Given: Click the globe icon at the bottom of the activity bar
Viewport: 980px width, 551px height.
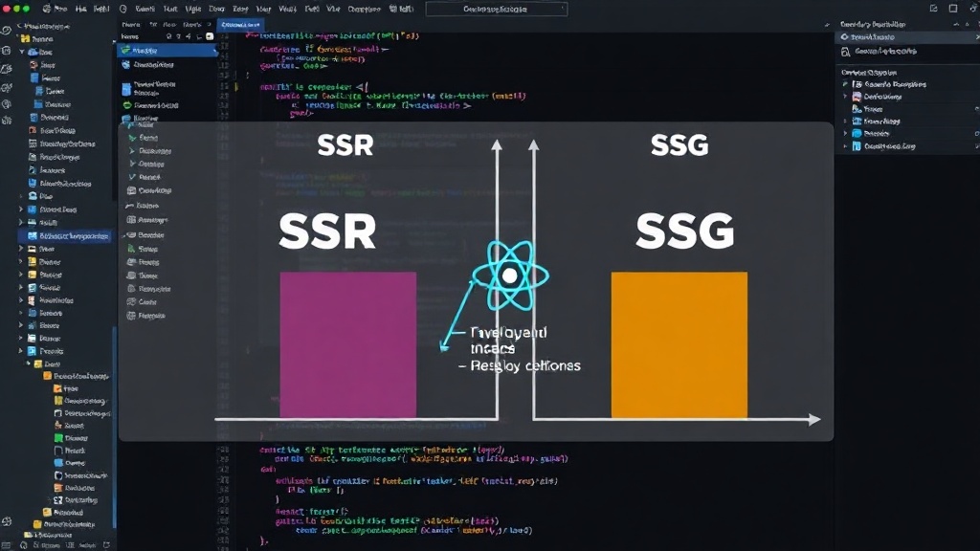Looking at the screenshot, I should pos(7,521).
